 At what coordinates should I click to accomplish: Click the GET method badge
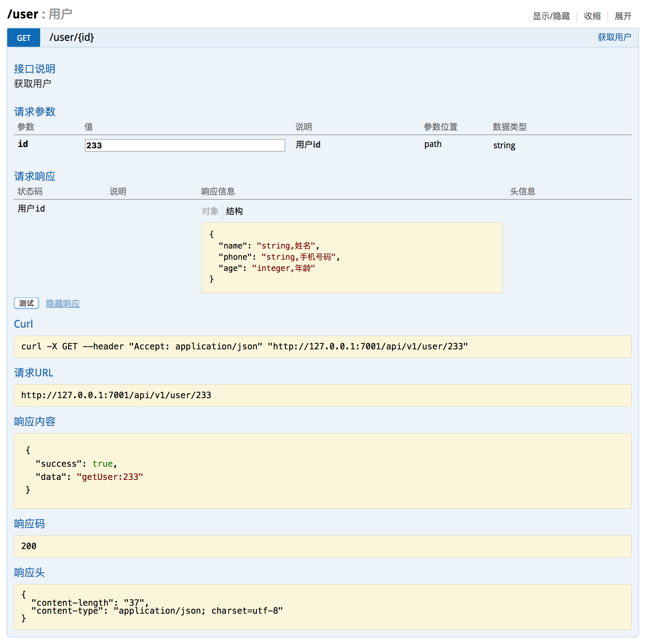tap(23, 38)
